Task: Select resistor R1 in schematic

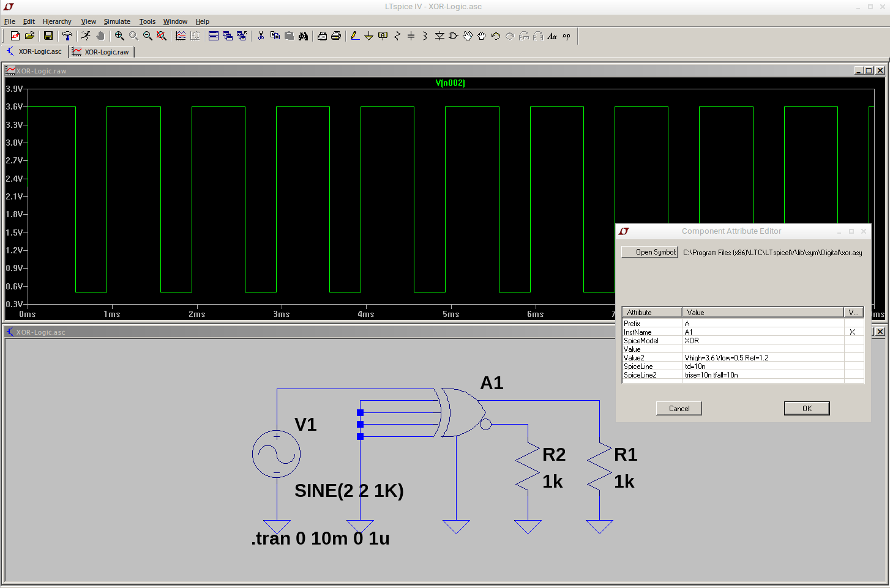Action: click(x=599, y=466)
